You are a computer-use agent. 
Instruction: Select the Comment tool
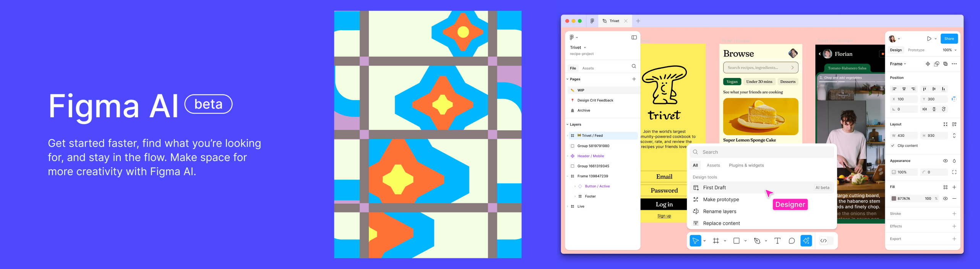(x=792, y=241)
